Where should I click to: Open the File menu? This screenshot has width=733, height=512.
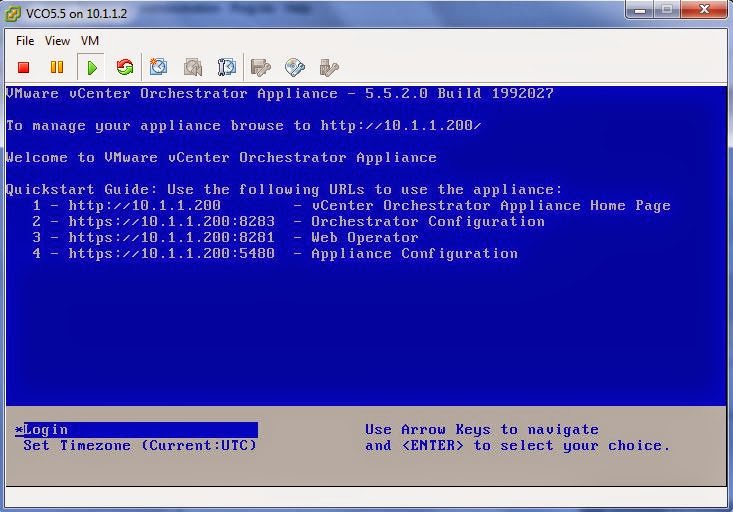(x=25, y=41)
